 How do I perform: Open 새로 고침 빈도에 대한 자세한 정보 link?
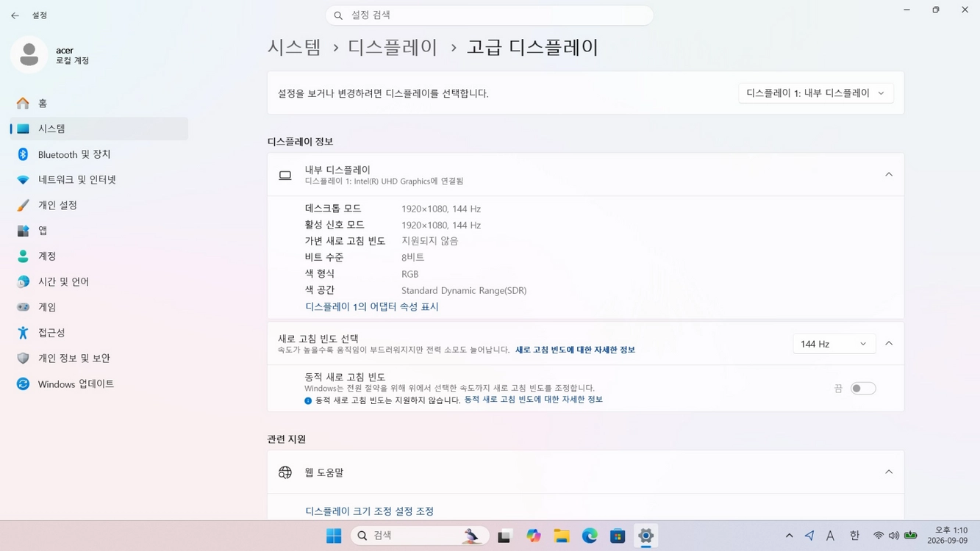tap(575, 350)
